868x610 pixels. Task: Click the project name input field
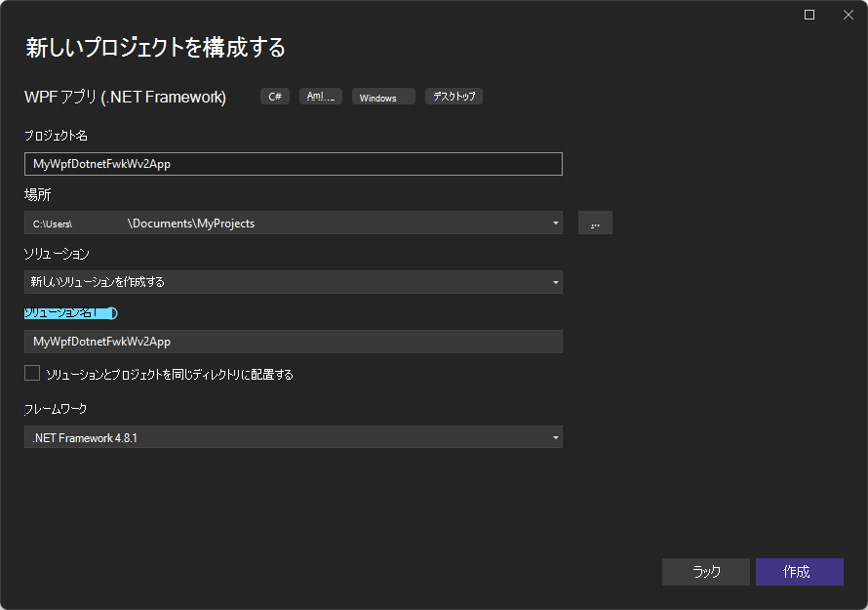(x=294, y=164)
